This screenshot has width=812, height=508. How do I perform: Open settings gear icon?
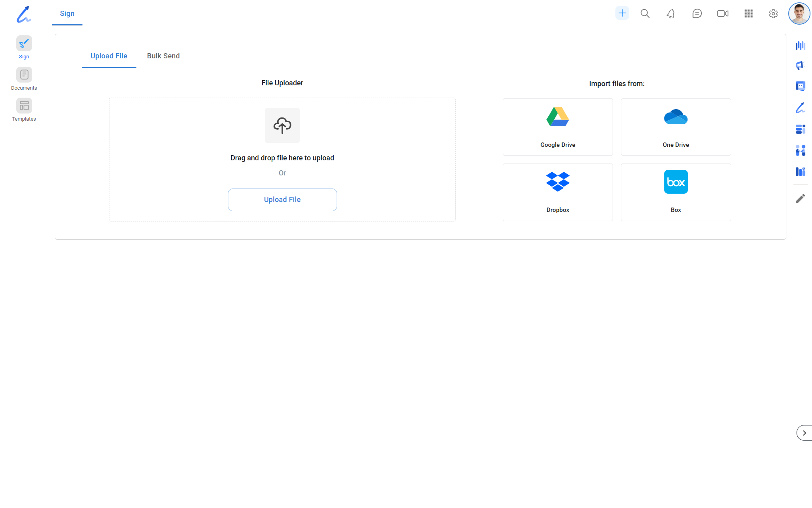[773, 13]
